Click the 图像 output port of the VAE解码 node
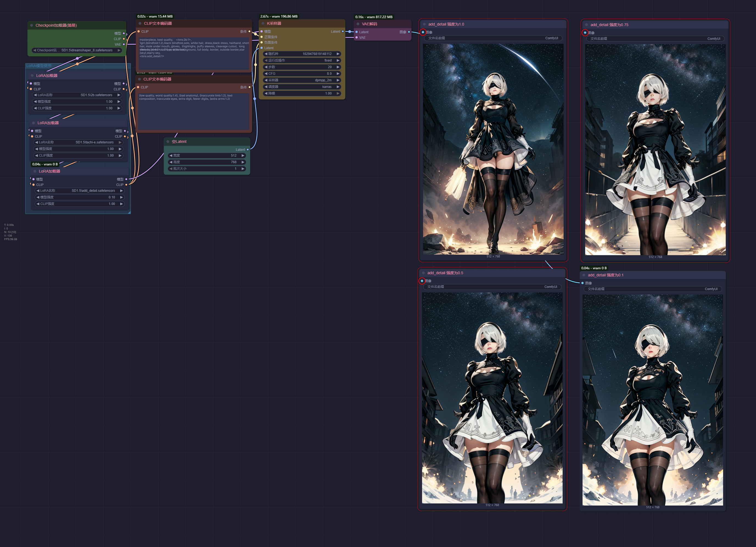756x547 pixels. 409,32
